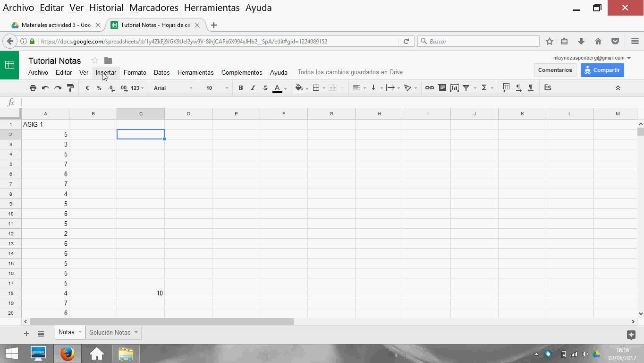The image size is (644, 363).
Task: Open the Formato menu
Action: [x=135, y=72]
